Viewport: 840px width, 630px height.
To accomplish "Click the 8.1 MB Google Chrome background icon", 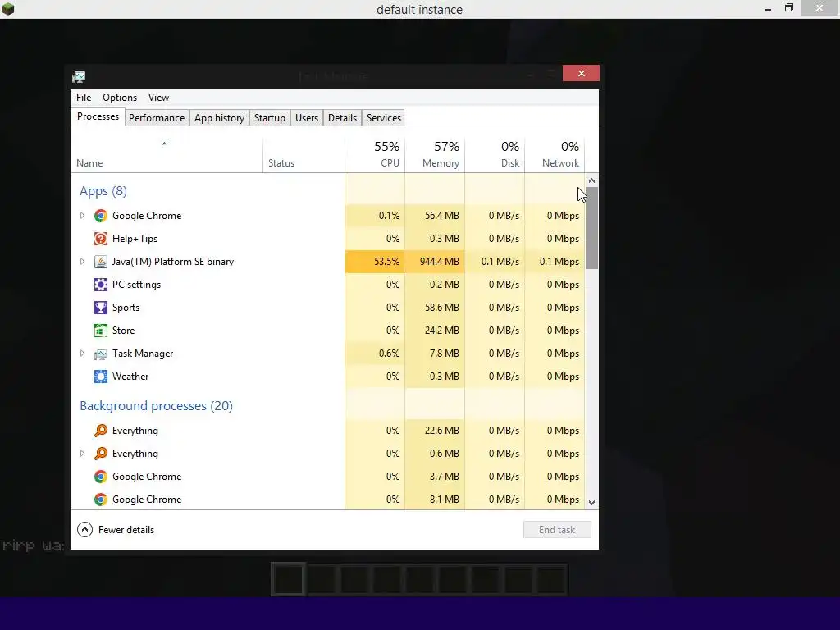I will pos(100,500).
